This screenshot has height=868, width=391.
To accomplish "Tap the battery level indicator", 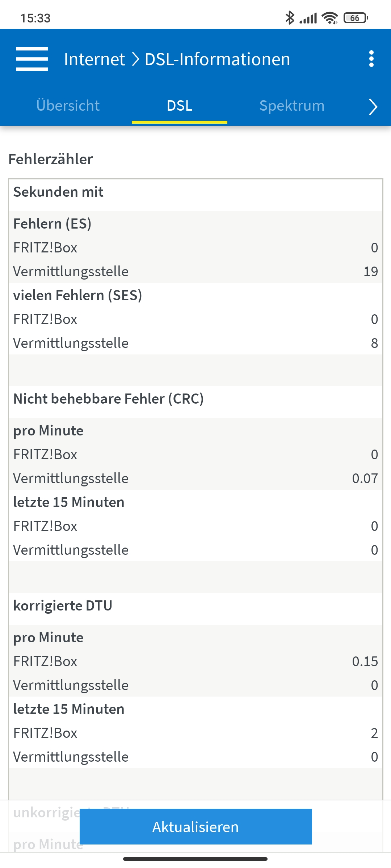I will coord(356,18).
